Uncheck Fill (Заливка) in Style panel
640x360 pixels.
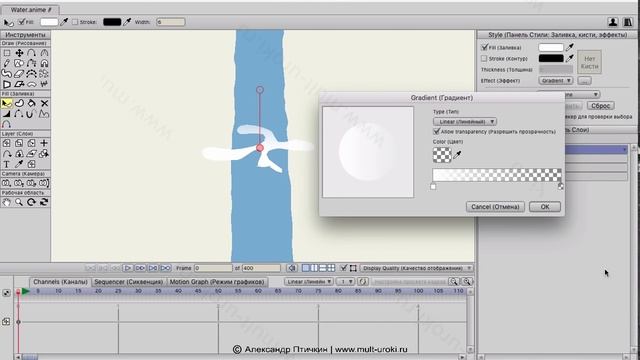pos(484,47)
